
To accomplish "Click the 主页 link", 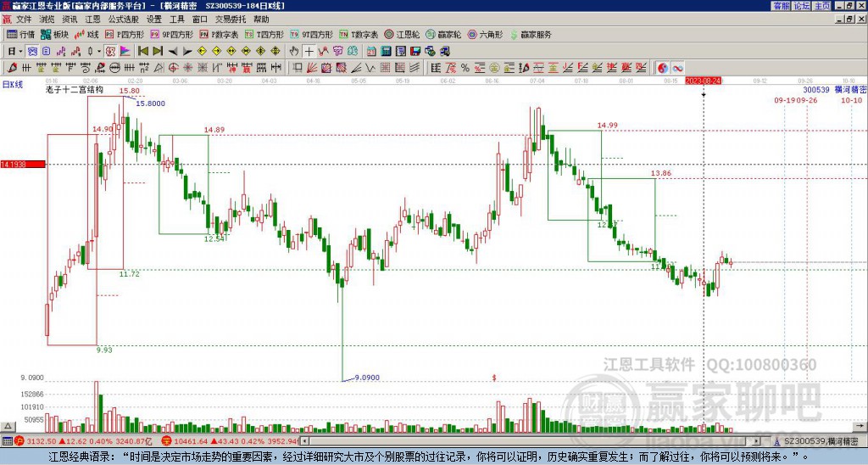I will point(822,6).
